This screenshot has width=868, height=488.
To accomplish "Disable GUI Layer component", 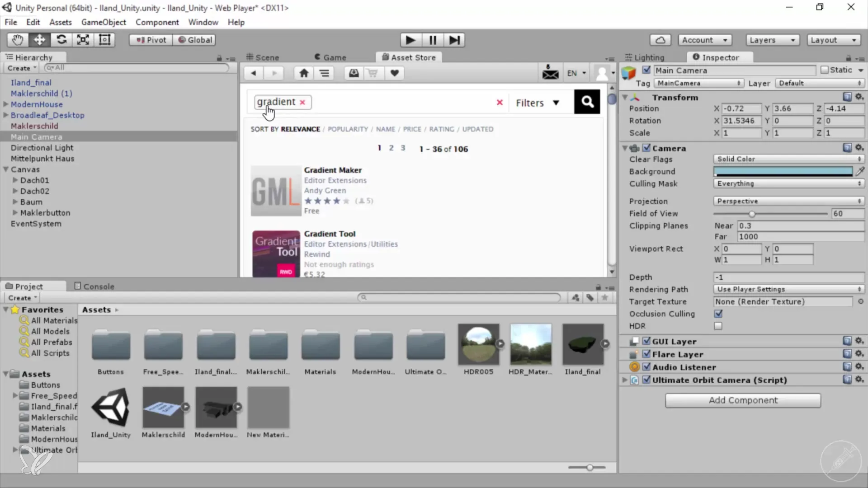I will pyautogui.click(x=646, y=341).
